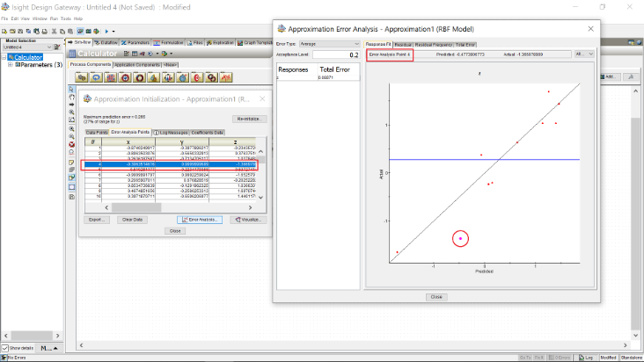Toggle the Show details checkbox

pyautogui.click(x=5, y=349)
